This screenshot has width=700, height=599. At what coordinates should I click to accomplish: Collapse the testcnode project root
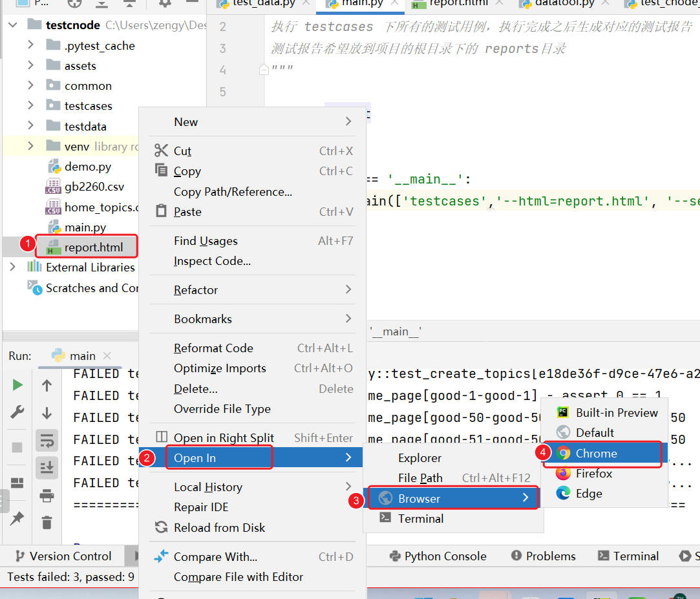[x=13, y=25]
